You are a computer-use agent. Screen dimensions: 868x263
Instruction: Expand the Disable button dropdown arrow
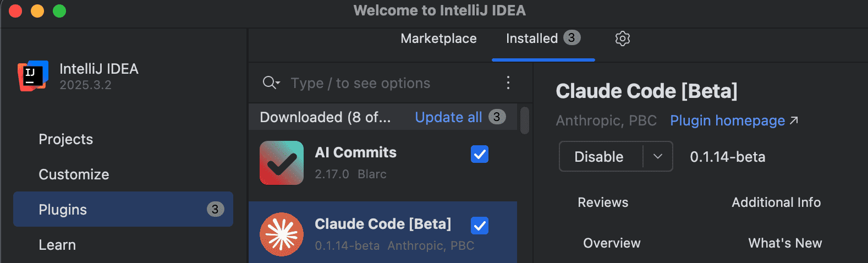coord(658,157)
